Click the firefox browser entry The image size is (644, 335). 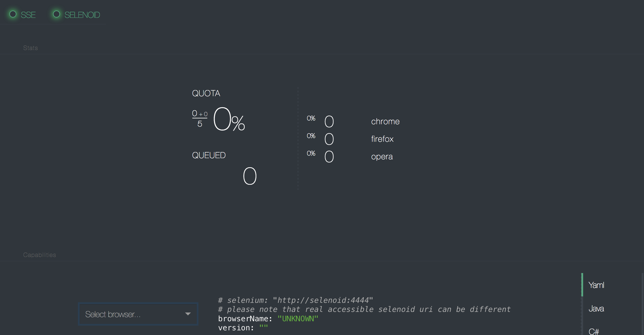coord(382,139)
